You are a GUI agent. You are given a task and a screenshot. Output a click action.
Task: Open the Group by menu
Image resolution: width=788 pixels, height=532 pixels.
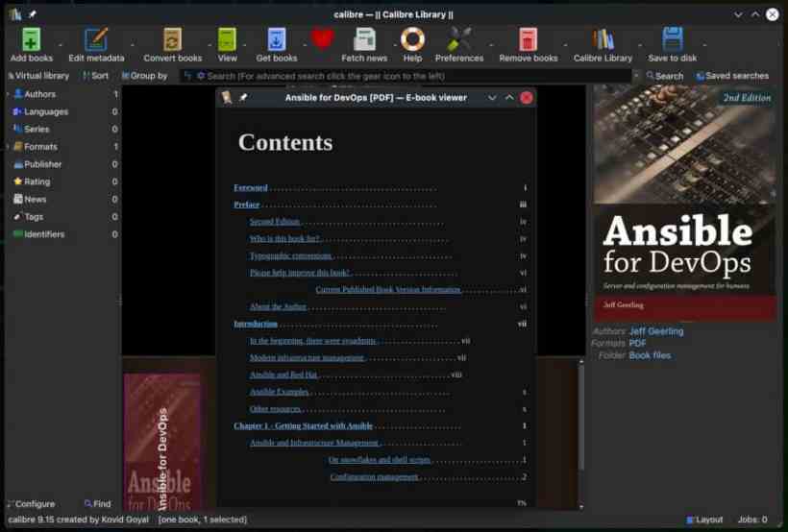144,76
